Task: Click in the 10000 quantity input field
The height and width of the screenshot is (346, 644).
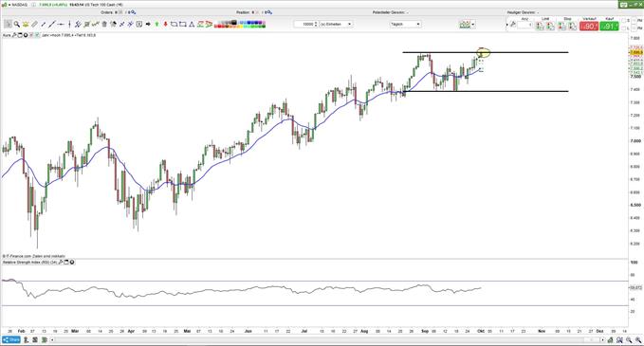Action: pos(304,25)
